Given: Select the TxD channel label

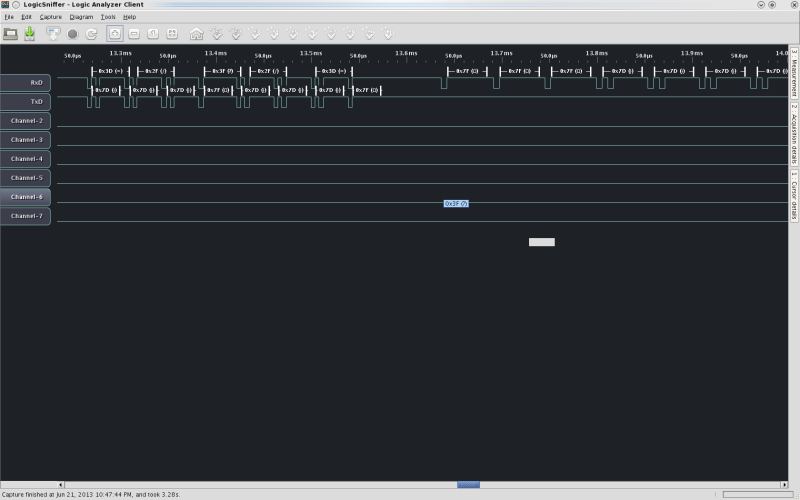Looking at the screenshot, I should click(x=25, y=102).
